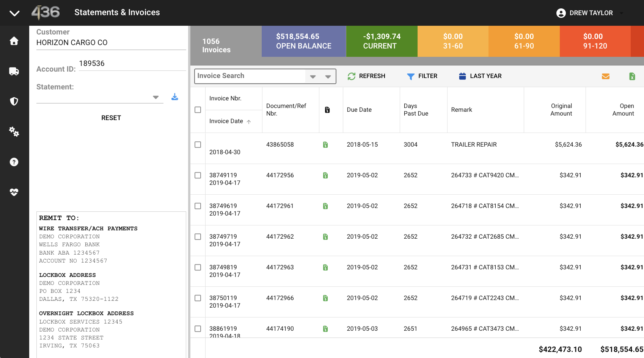The width and height of the screenshot is (644, 358).
Task: Open the Home icon in the sidebar
Action: [x=14, y=41]
